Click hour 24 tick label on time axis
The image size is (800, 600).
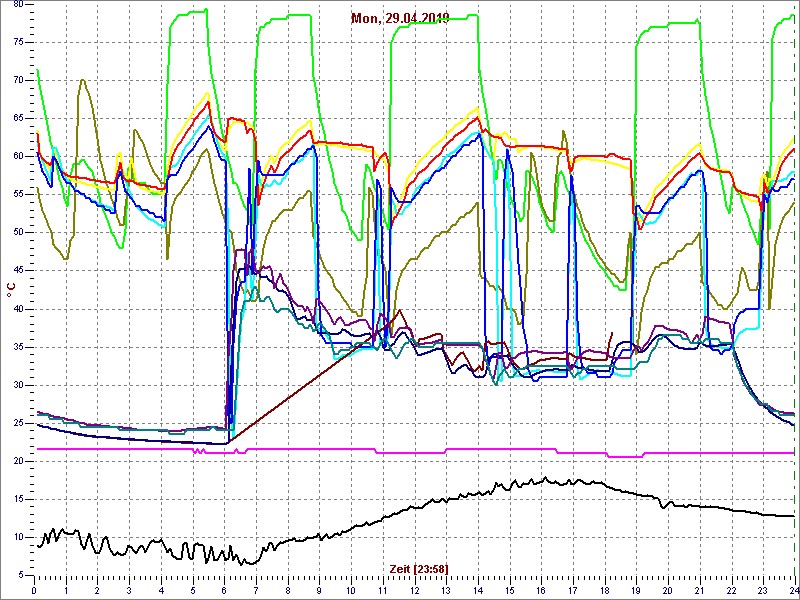[793, 590]
